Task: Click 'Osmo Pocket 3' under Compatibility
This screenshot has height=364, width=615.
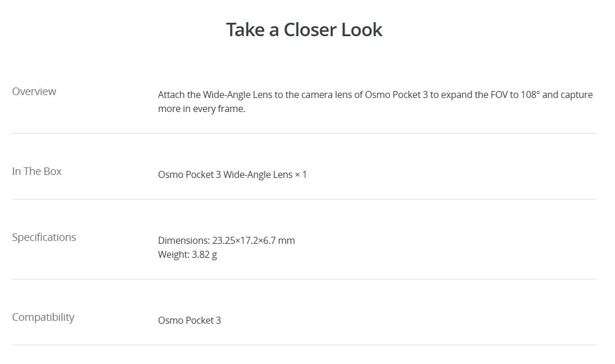Action: (x=189, y=320)
